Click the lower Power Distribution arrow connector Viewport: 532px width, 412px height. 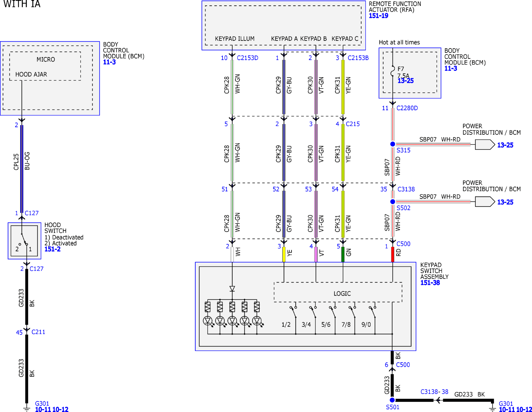point(485,202)
